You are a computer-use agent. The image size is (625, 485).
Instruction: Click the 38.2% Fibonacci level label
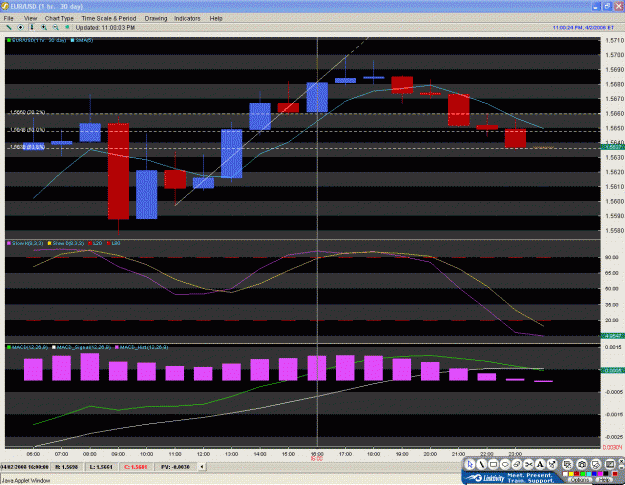tap(28, 112)
